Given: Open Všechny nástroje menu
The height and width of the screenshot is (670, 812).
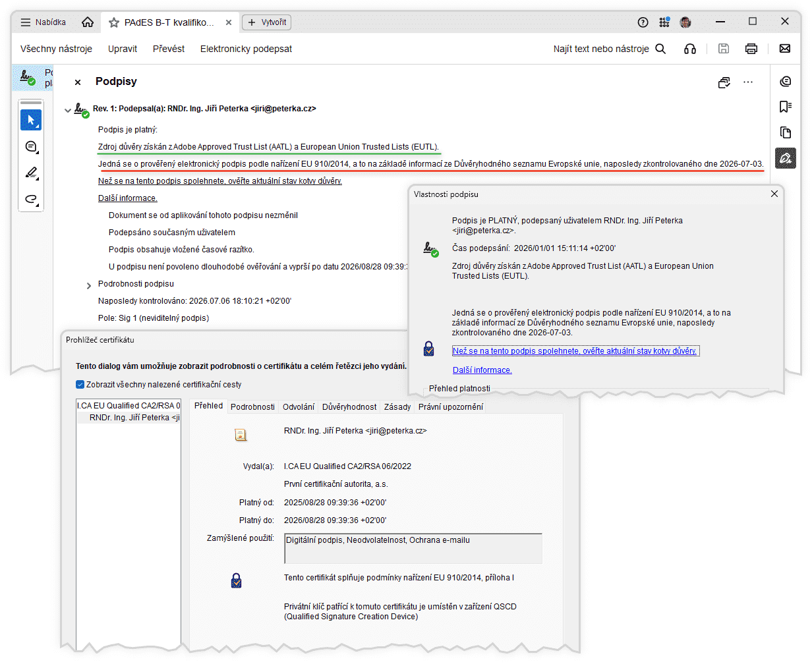Looking at the screenshot, I should 56,49.
